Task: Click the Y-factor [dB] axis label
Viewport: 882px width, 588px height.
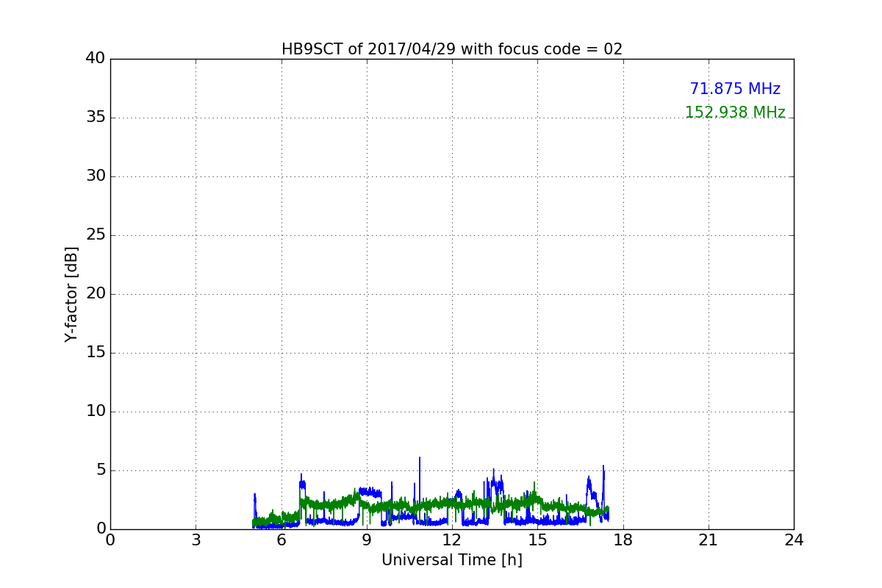Action: click(71, 294)
